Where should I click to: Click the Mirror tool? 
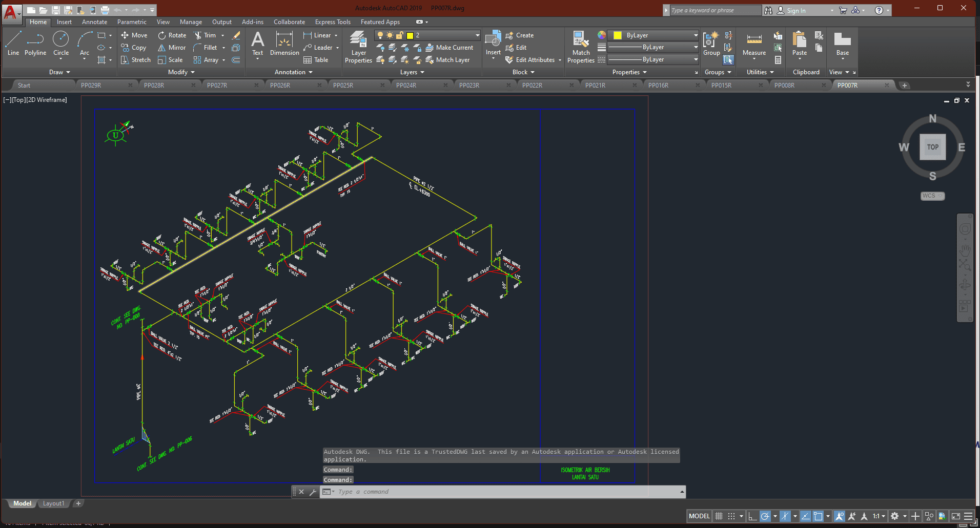coord(172,48)
